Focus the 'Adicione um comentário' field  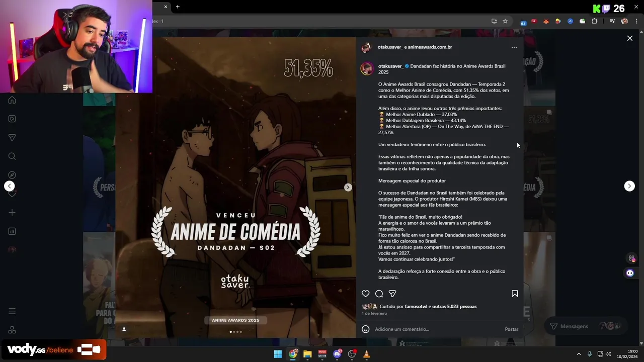438,329
